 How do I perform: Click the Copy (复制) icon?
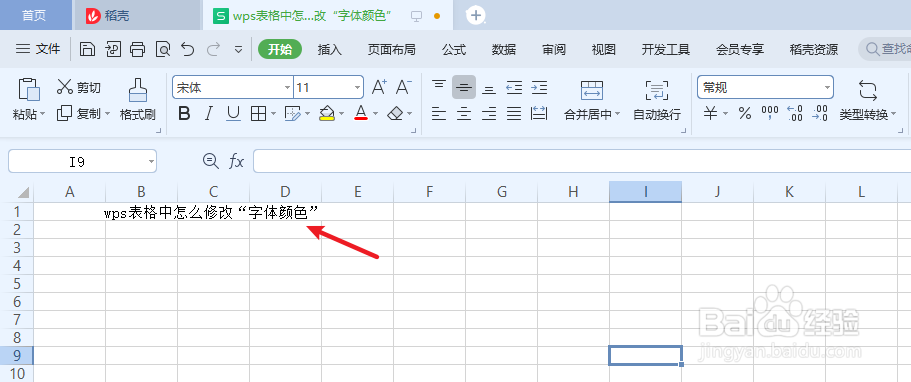[64, 113]
